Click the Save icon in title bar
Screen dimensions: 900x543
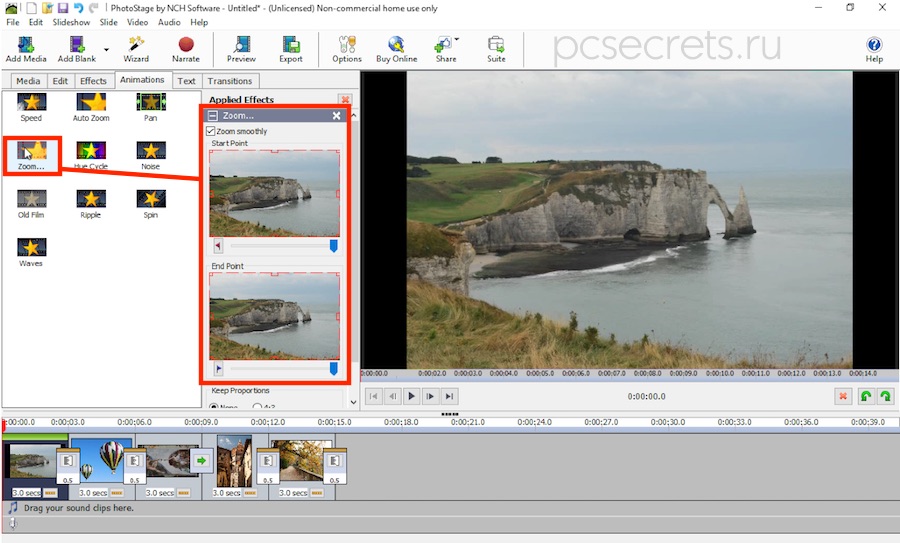pyautogui.click(x=63, y=8)
